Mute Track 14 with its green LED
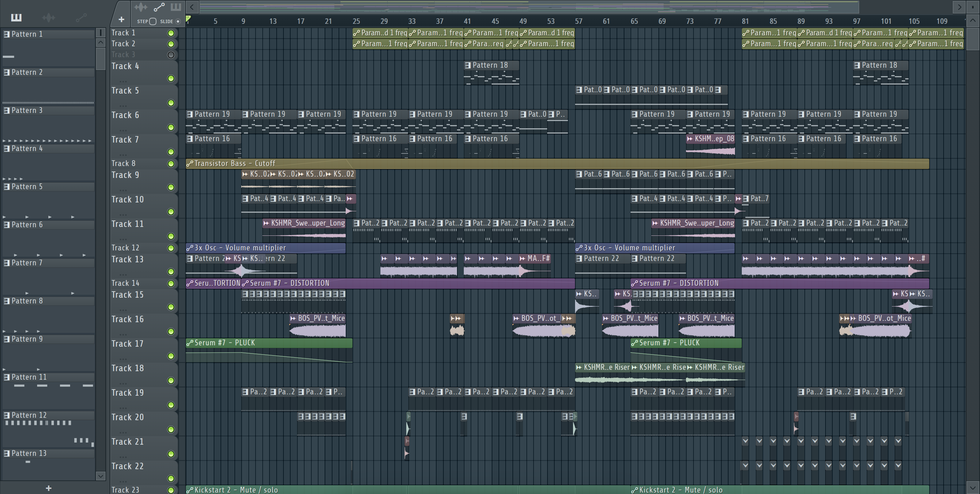The width and height of the screenshot is (980, 494). [x=171, y=284]
